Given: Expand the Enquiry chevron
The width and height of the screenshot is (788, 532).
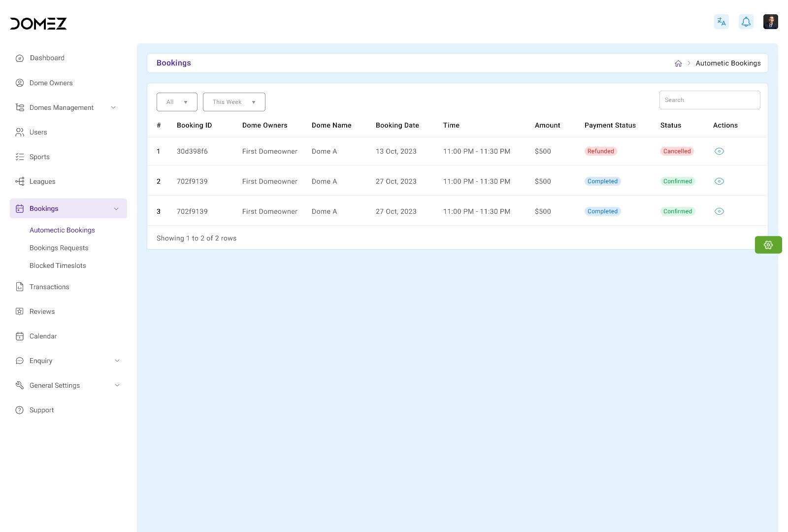Looking at the screenshot, I should (117, 361).
